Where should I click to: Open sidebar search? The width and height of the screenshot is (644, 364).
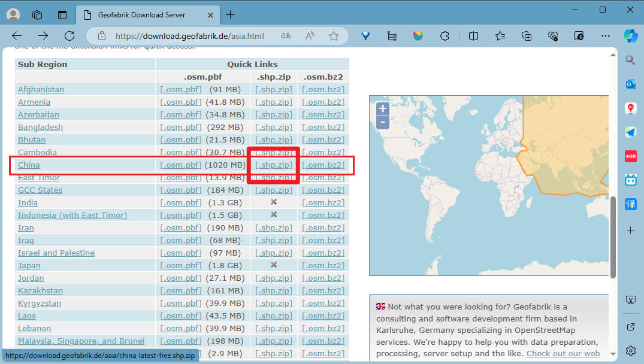coord(630,60)
